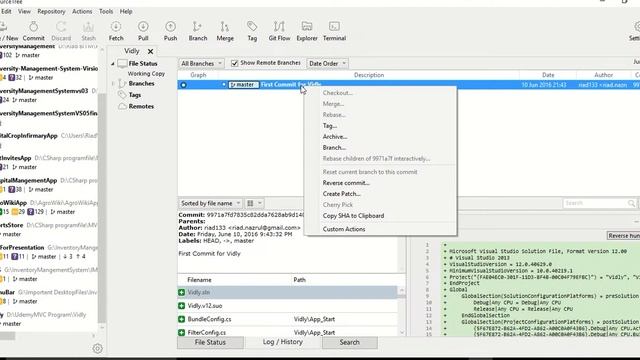Open the Repository menu
The image size is (640, 360).
coord(51,11)
